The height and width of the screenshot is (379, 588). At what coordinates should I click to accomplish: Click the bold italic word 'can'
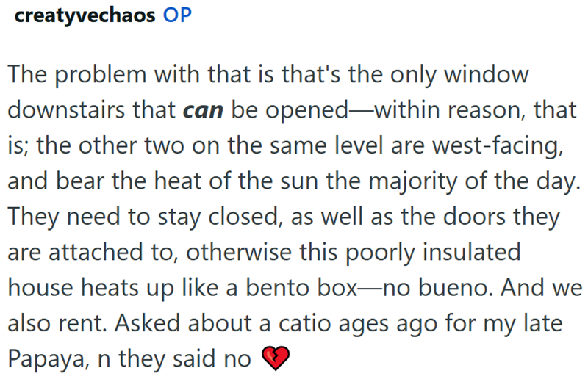click(x=204, y=110)
